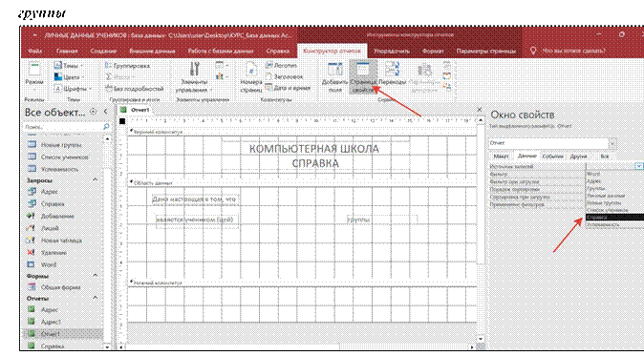Click the navigation pane search field

click(x=66, y=127)
